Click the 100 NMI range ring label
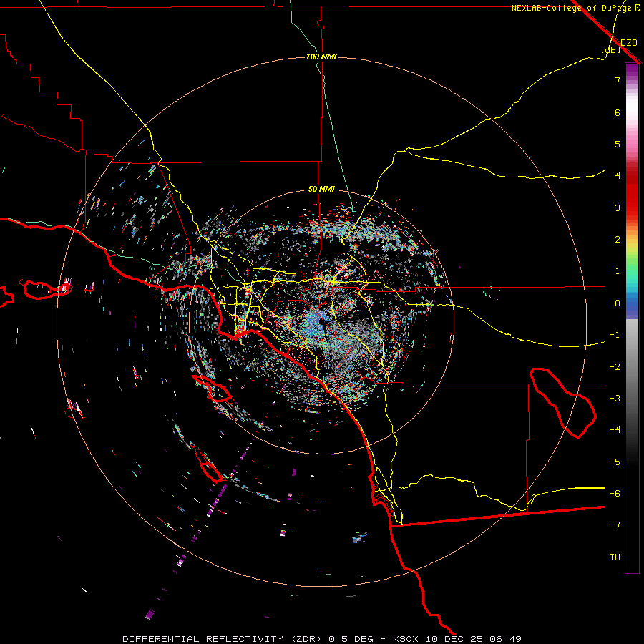The height and width of the screenshot is (644, 644). [321, 57]
